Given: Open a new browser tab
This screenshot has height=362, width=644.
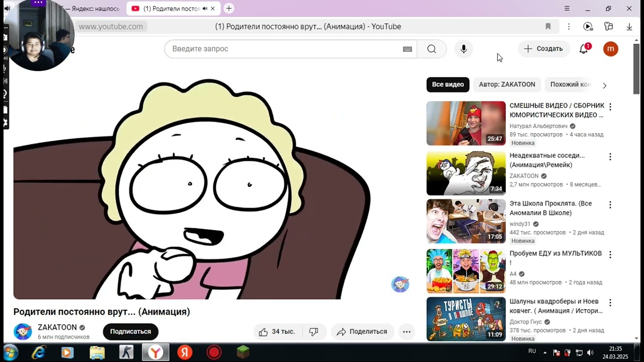Looking at the screenshot, I should point(229,9).
